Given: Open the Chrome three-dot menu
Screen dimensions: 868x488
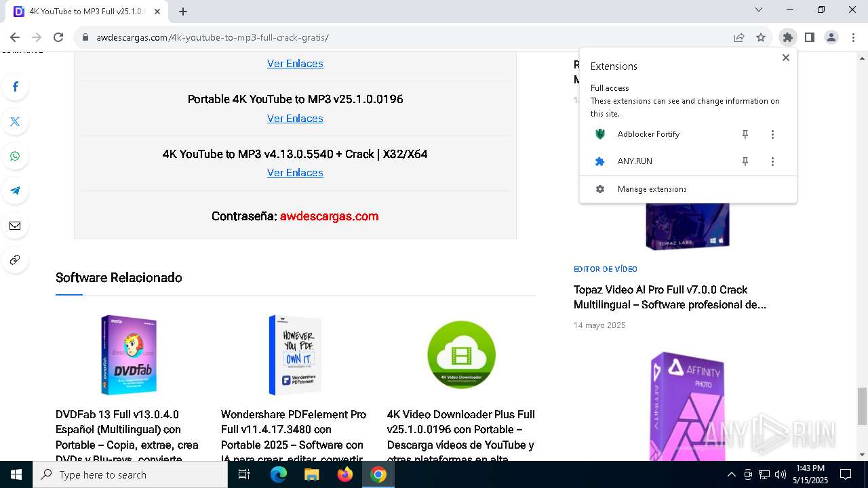Looking at the screenshot, I should [853, 37].
